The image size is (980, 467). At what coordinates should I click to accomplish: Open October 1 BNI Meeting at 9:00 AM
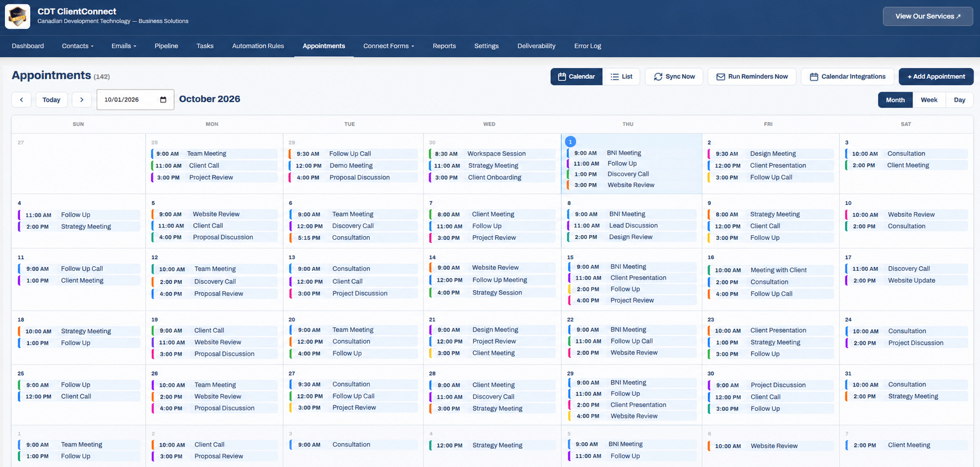pyautogui.click(x=631, y=153)
